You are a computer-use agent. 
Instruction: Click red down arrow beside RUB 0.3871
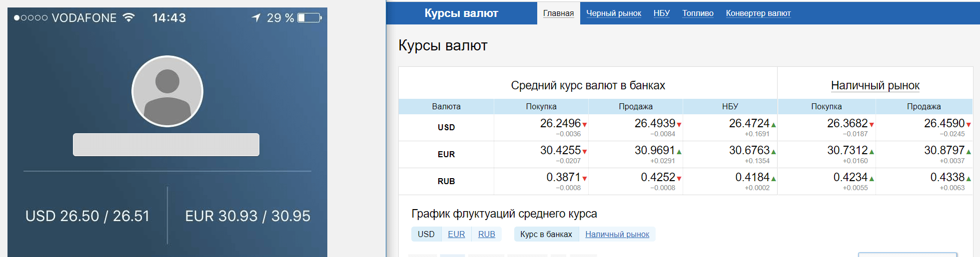click(x=585, y=179)
